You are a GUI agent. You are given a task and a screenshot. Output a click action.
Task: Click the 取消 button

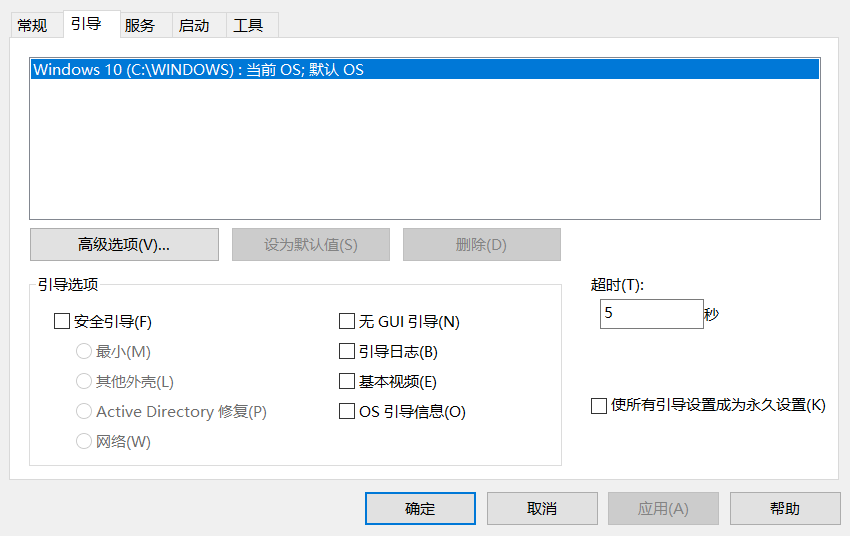[x=542, y=508]
